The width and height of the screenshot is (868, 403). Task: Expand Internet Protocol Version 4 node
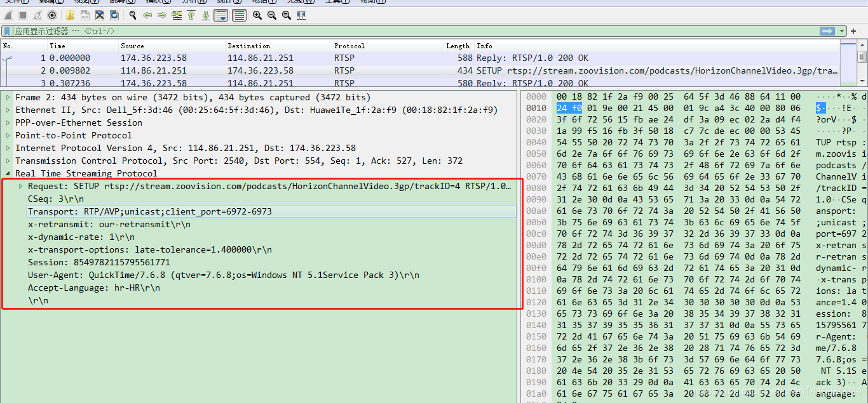pyautogui.click(x=8, y=148)
